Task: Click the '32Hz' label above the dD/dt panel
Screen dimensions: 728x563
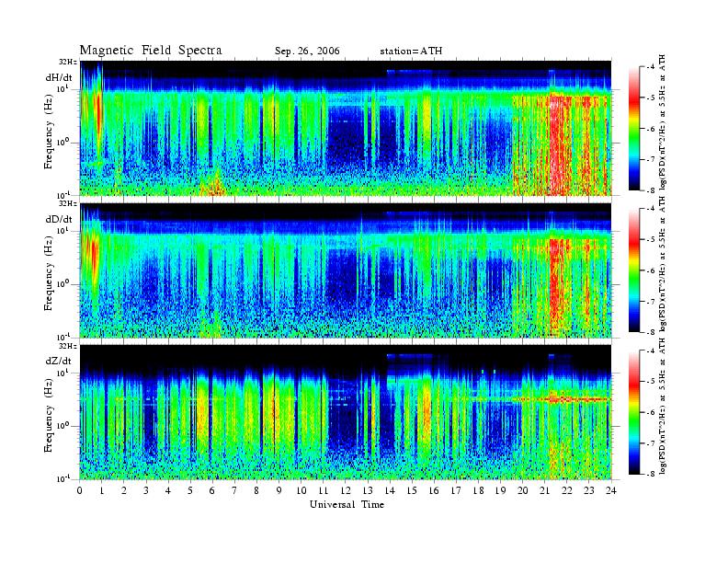Action: click(x=67, y=203)
